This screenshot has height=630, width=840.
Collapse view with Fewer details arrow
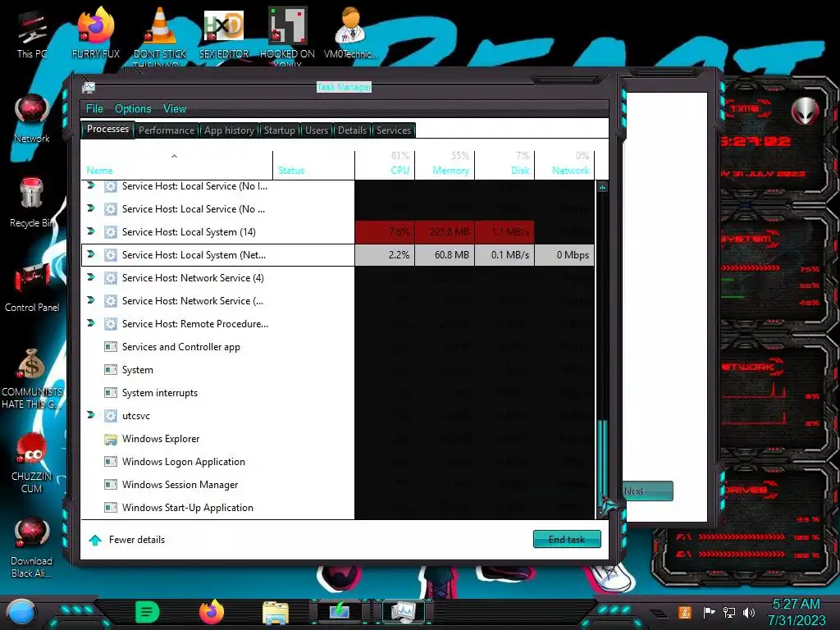[95, 540]
